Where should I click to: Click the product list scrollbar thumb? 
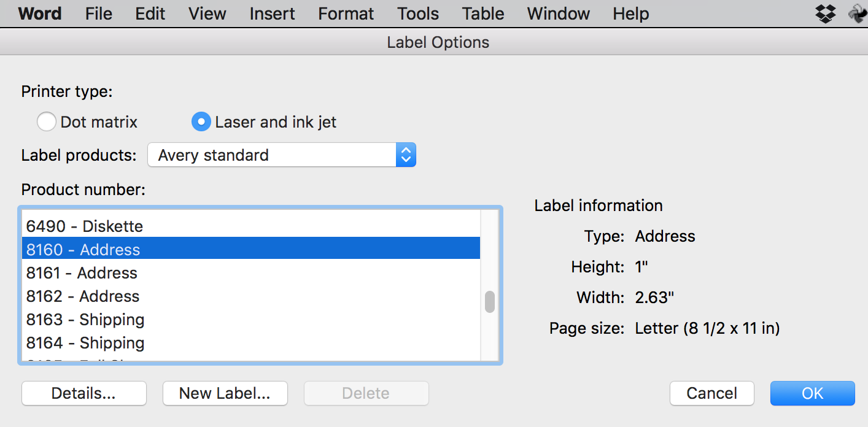click(x=489, y=302)
